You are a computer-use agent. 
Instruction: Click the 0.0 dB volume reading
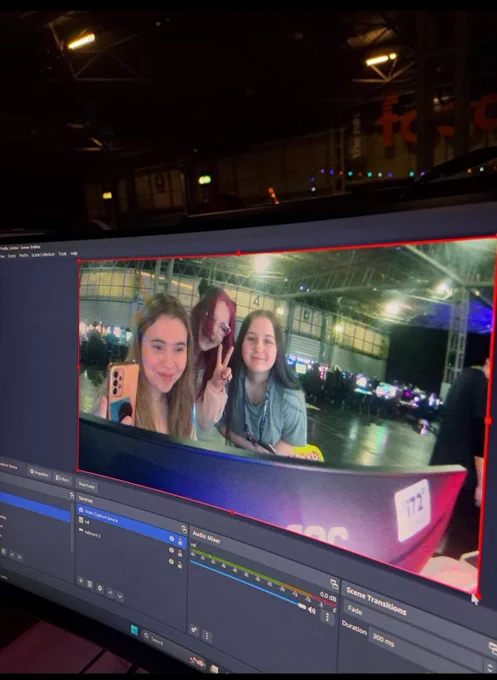[x=328, y=597]
